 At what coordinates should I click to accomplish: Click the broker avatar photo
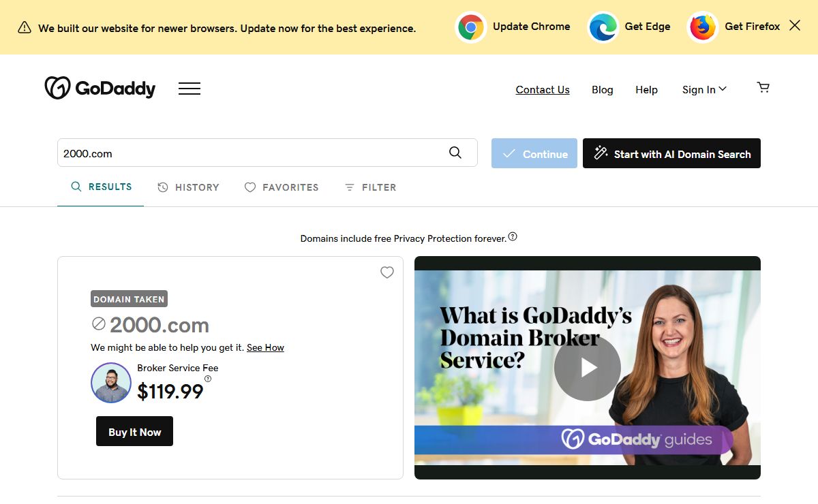(x=110, y=383)
